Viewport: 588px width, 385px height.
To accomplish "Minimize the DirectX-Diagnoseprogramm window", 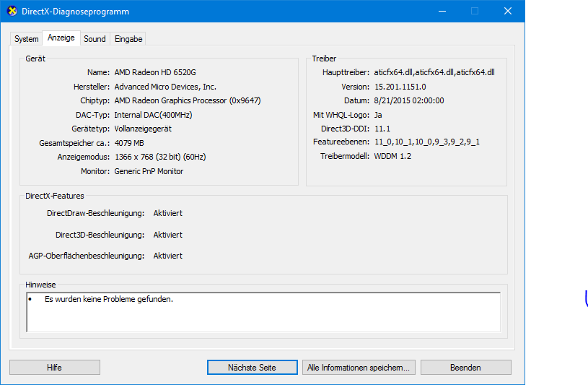I will 442,11.
